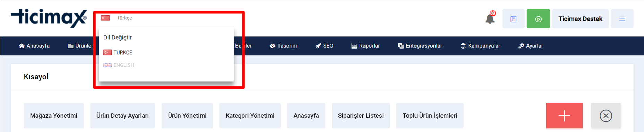The image size is (644, 132).
Task: Open the Kampanyalar menu
Action: point(480,46)
